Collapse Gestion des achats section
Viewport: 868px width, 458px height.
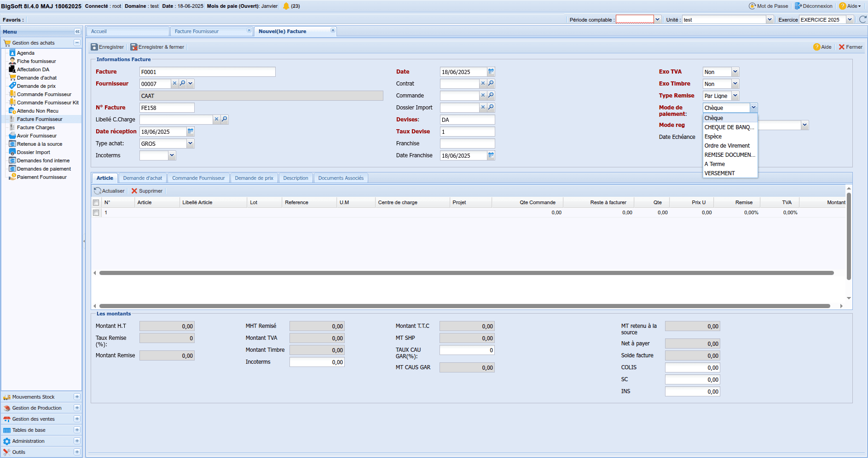pyautogui.click(x=77, y=43)
